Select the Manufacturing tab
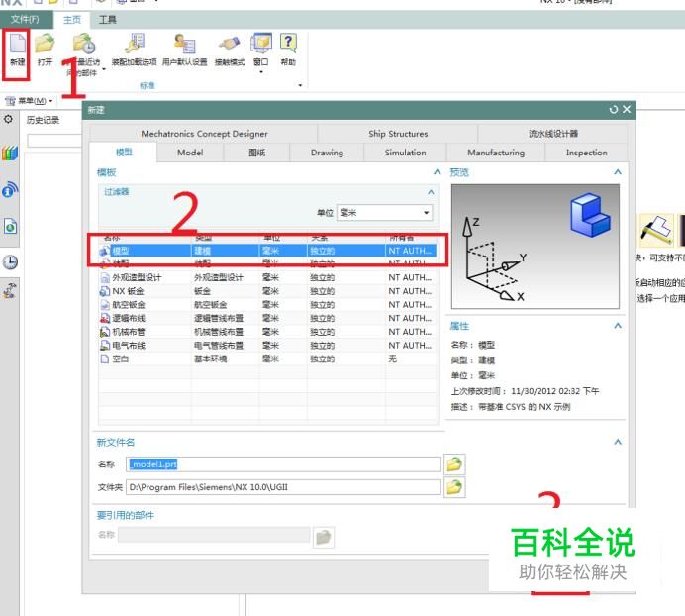The image size is (685, 616). (496, 153)
